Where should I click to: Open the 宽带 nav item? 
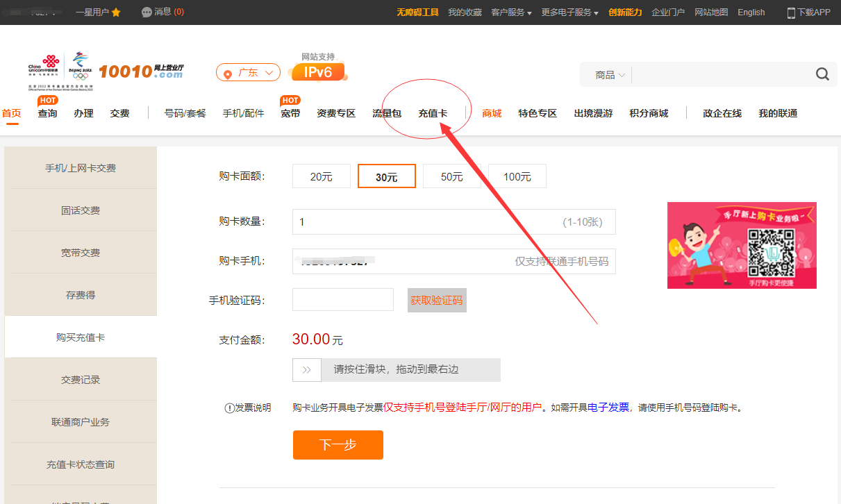pos(290,113)
